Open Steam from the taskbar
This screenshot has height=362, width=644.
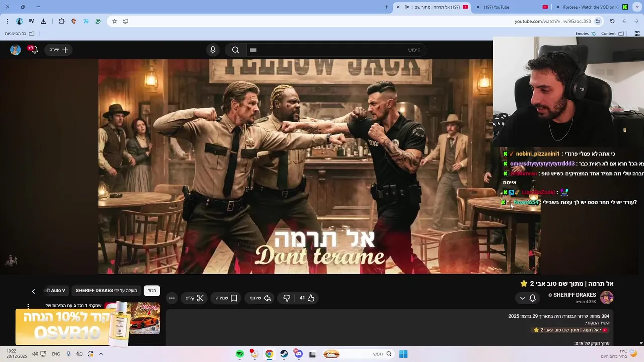tap(284, 354)
